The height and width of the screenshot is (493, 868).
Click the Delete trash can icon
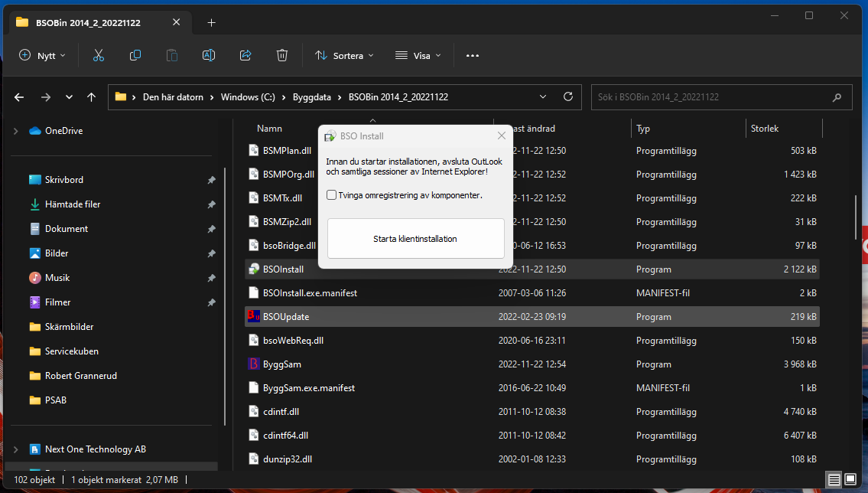point(281,55)
